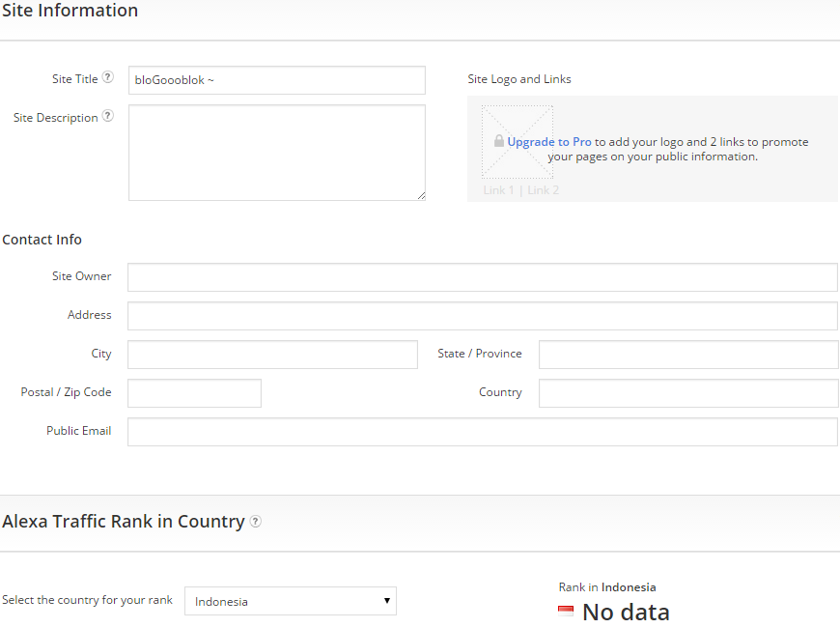Click the 'Contact Info' heading
840x628 pixels.
(x=42, y=240)
